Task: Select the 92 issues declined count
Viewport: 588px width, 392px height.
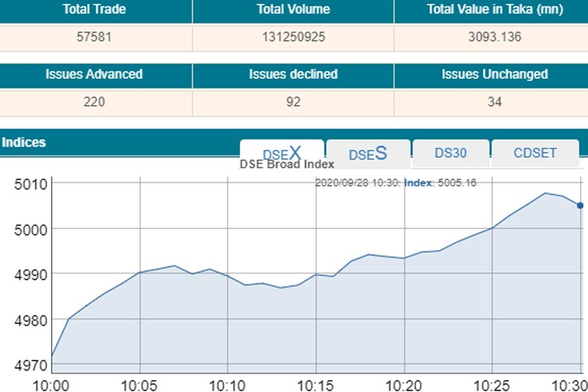Action: (x=293, y=102)
